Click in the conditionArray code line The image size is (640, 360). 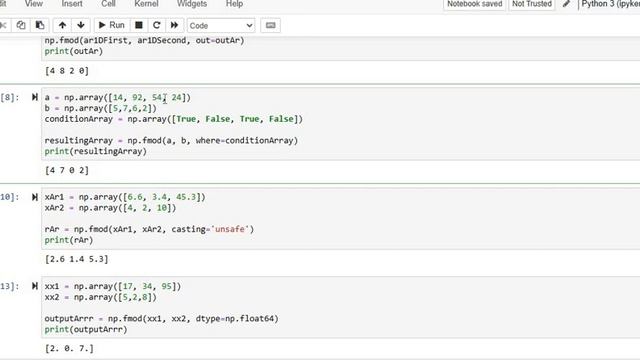click(x=174, y=119)
